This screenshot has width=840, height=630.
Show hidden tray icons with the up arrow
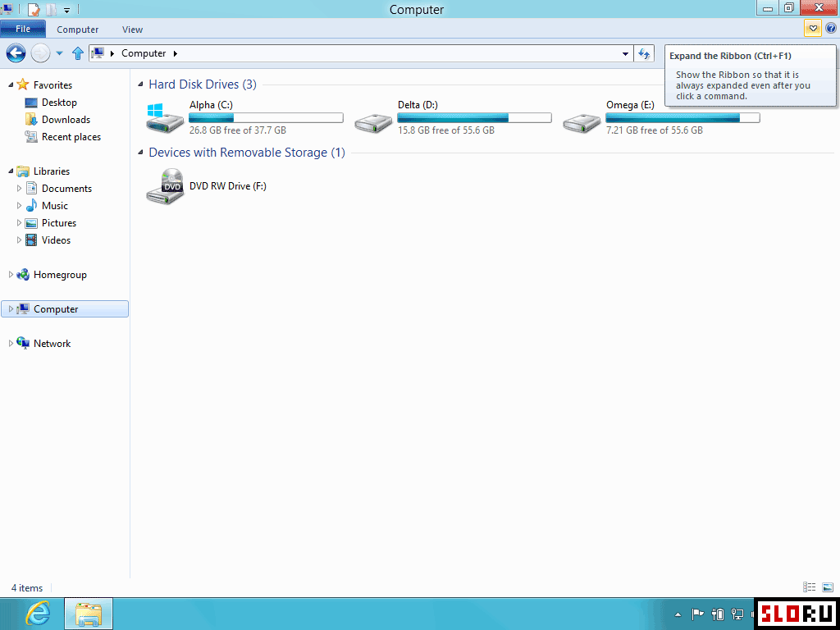[678, 614]
